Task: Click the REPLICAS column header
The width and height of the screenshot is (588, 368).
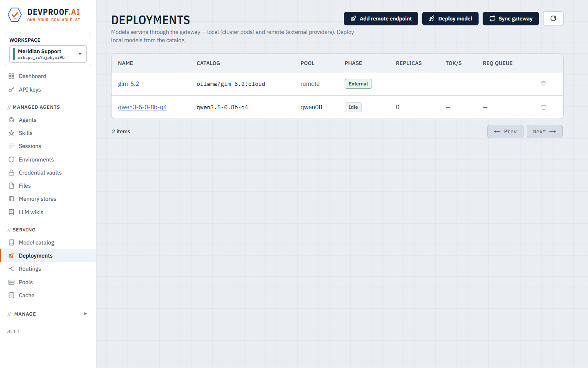Action: click(409, 63)
